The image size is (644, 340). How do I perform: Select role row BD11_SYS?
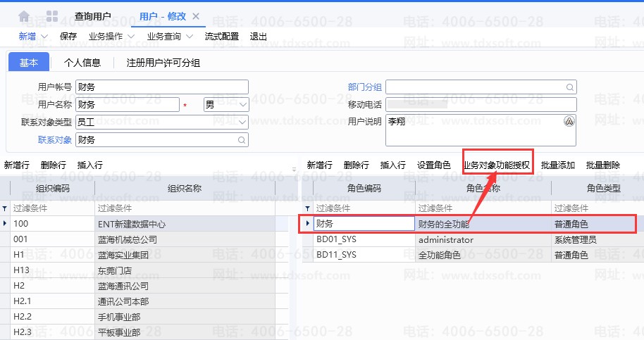(x=473, y=255)
